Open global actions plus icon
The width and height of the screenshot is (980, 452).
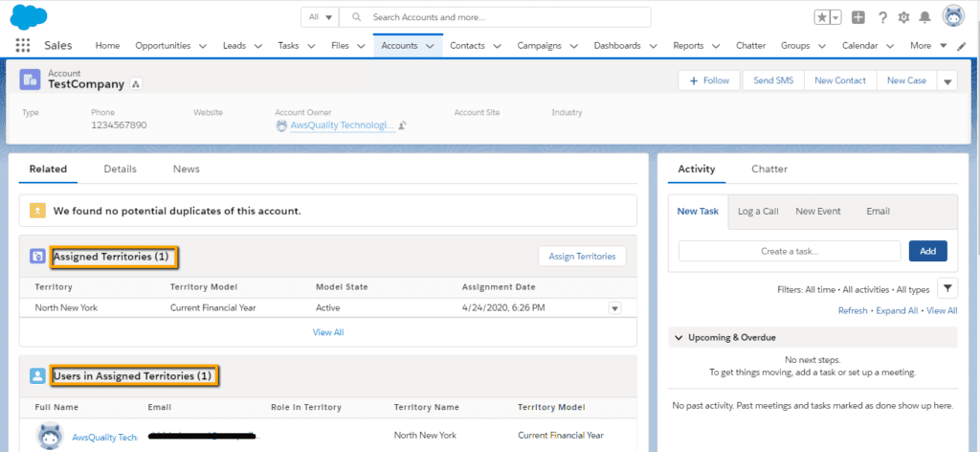point(858,17)
